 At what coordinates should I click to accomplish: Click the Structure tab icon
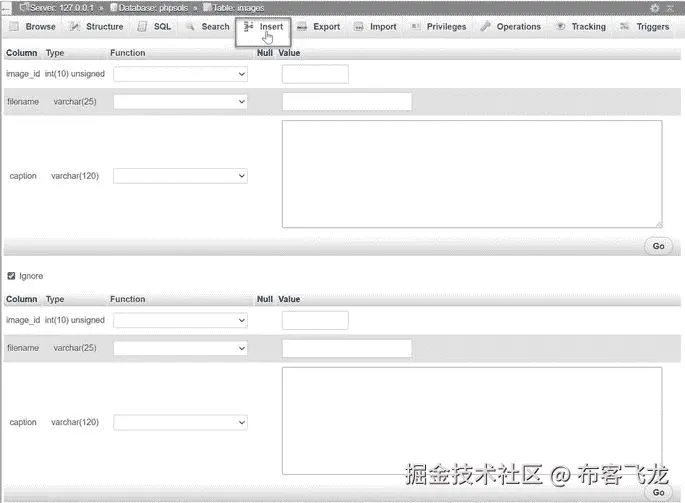[x=75, y=27]
